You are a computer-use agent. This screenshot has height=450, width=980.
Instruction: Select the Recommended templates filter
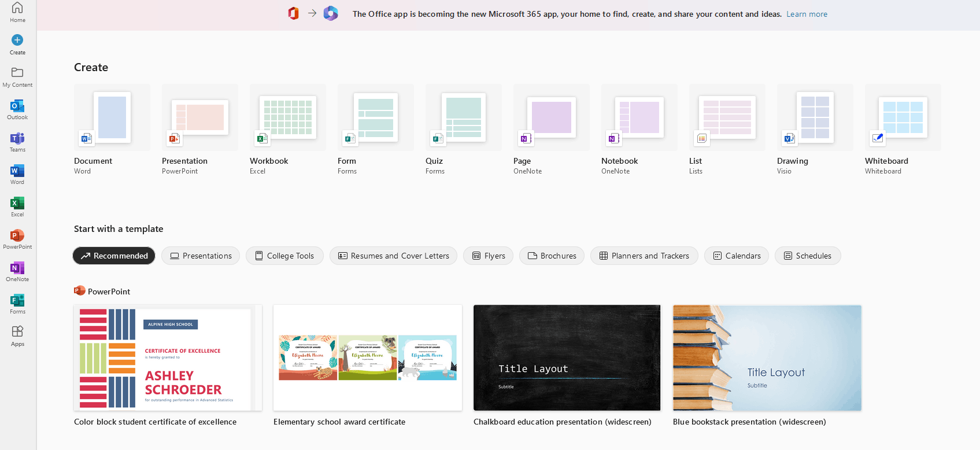(x=114, y=256)
